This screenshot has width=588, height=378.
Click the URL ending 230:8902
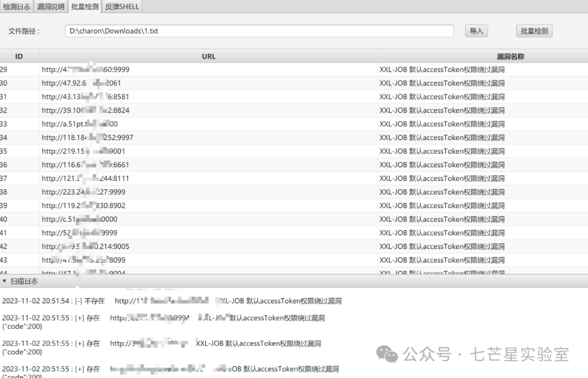click(84, 206)
